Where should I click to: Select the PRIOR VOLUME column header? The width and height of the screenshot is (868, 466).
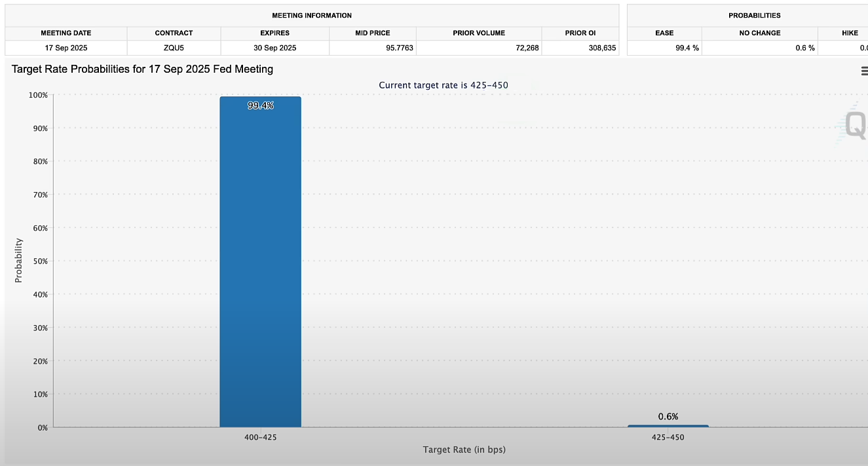478,33
